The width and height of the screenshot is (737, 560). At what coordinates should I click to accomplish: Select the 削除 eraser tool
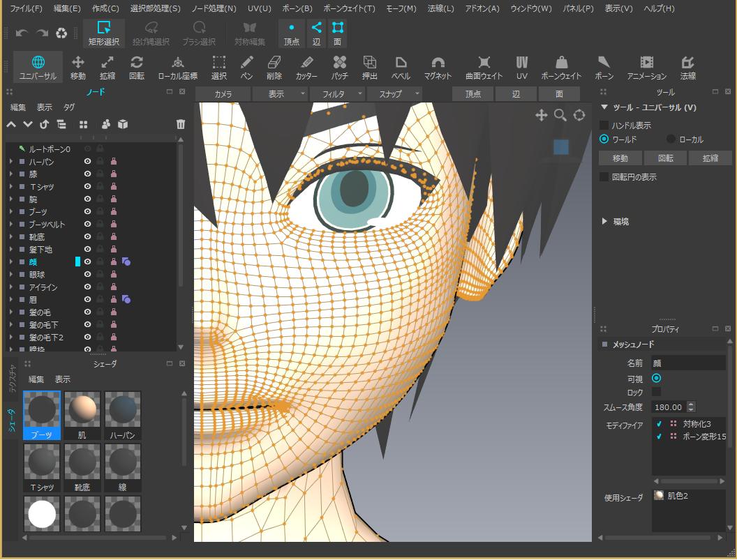pos(274,67)
